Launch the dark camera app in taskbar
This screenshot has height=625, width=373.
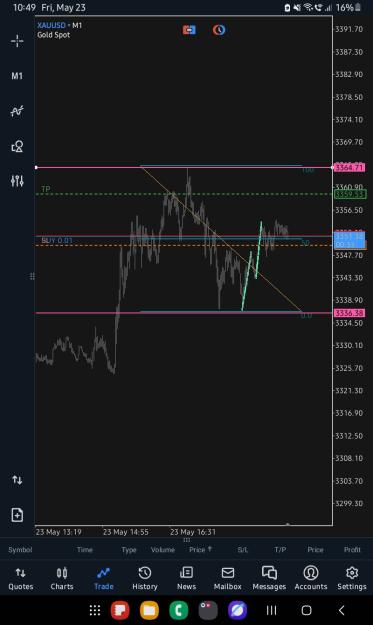[x=208, y=610]
